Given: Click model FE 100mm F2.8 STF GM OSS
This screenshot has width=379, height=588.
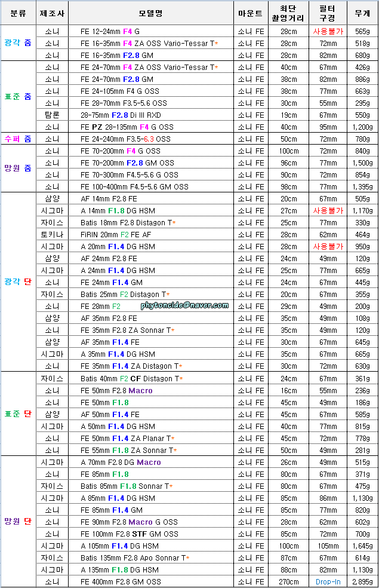Looking at the screenshot, I should (130, 534).
